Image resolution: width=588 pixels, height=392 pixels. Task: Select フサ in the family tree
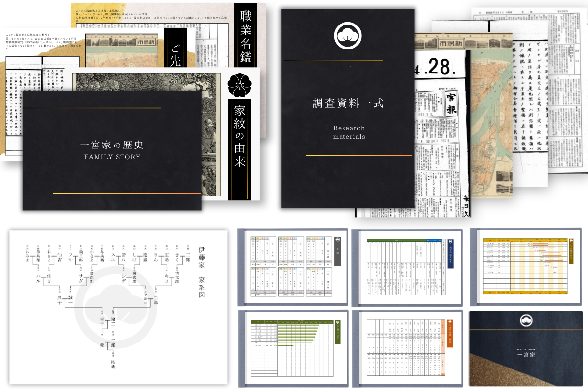pyautogui.click(x=70, y=257)
